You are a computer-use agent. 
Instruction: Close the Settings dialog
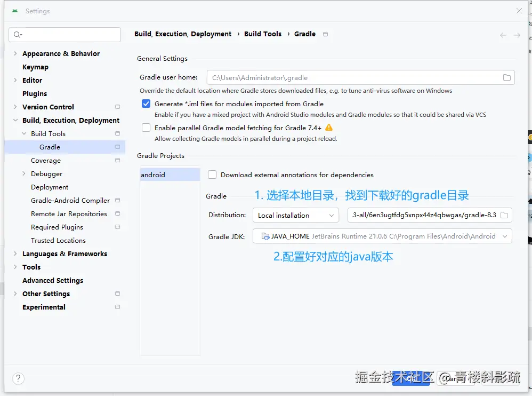(519, 11)
